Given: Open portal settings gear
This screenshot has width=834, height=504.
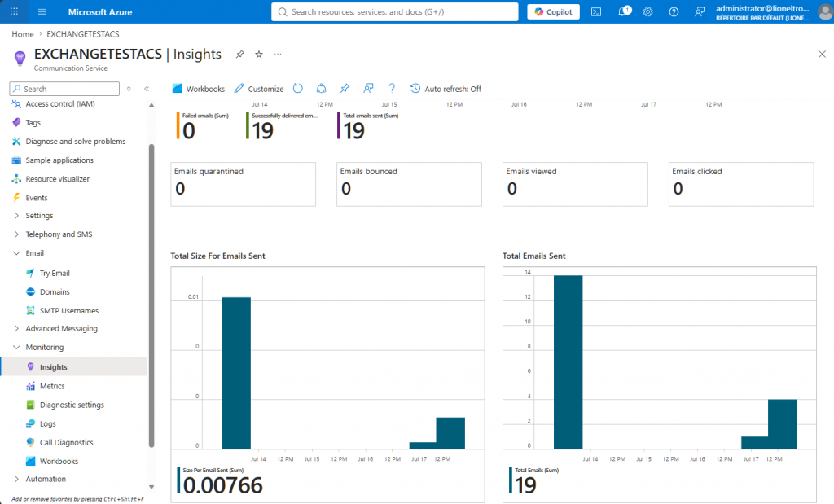Looking at the screenshot, I should pos(647,11).
